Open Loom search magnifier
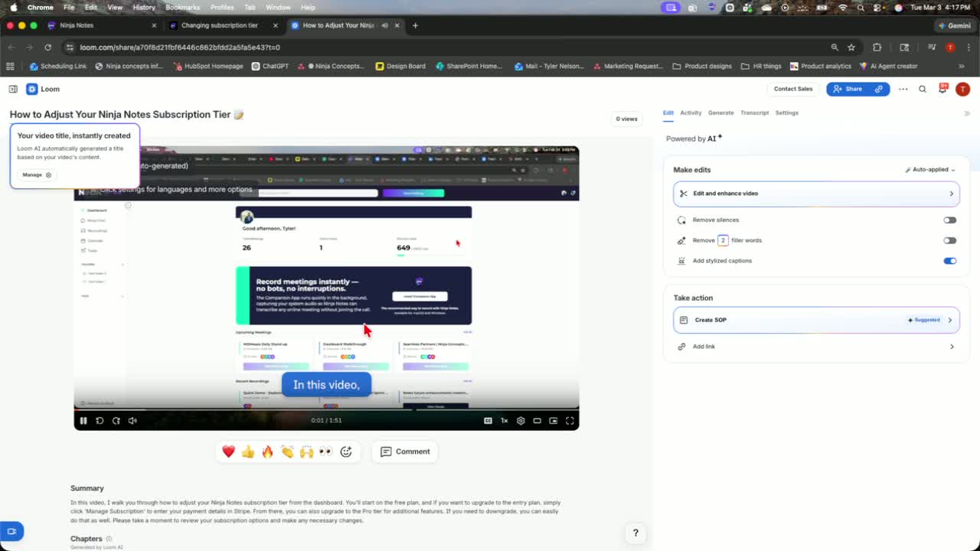 [923, 89]
